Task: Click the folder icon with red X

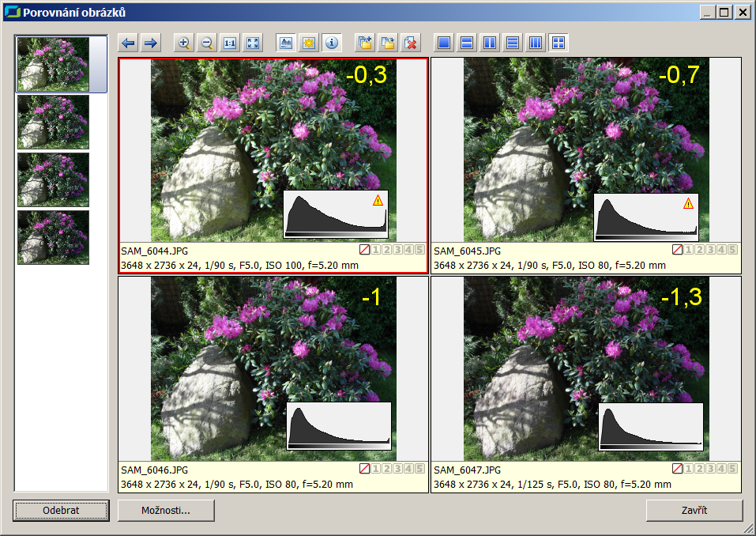Action: (410, 43)
